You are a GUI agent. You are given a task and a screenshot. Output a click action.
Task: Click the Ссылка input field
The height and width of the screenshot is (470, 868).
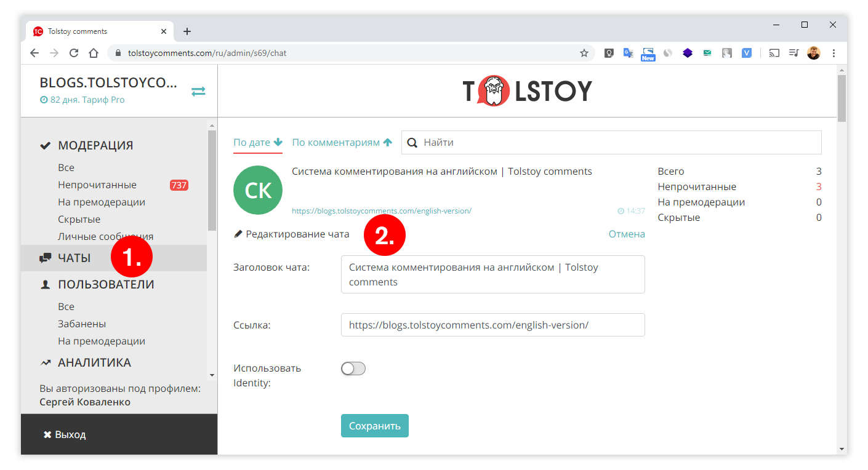pos(493,325)
